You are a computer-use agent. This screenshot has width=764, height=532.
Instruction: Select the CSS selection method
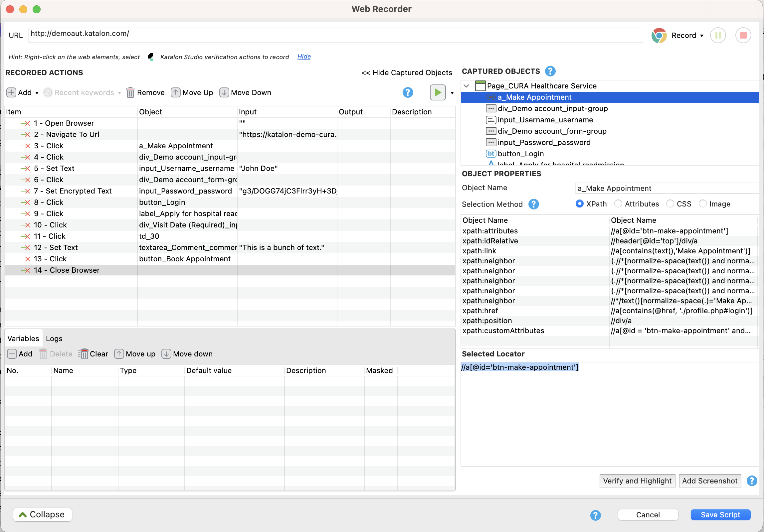(670, 203)
